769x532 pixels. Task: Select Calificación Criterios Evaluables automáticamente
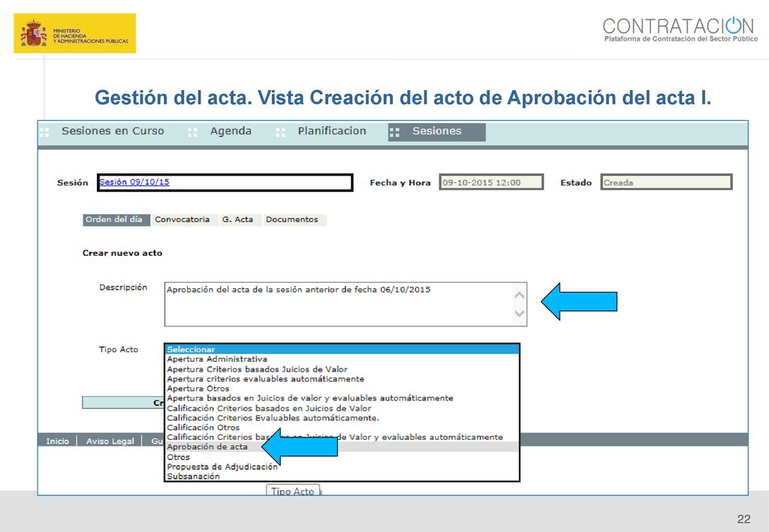pyautogui.click(x=342, y=418)
